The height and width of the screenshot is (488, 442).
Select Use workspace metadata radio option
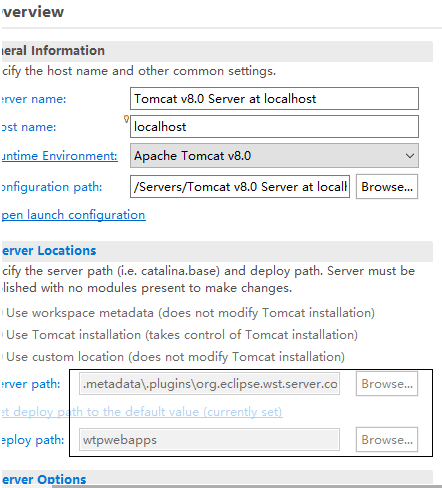click(190, 313)
